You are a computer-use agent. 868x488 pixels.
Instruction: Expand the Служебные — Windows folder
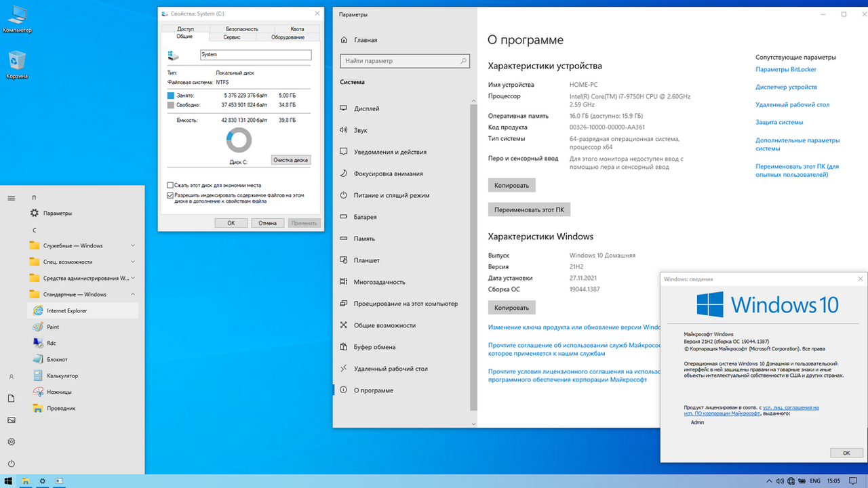pos(83,245)
